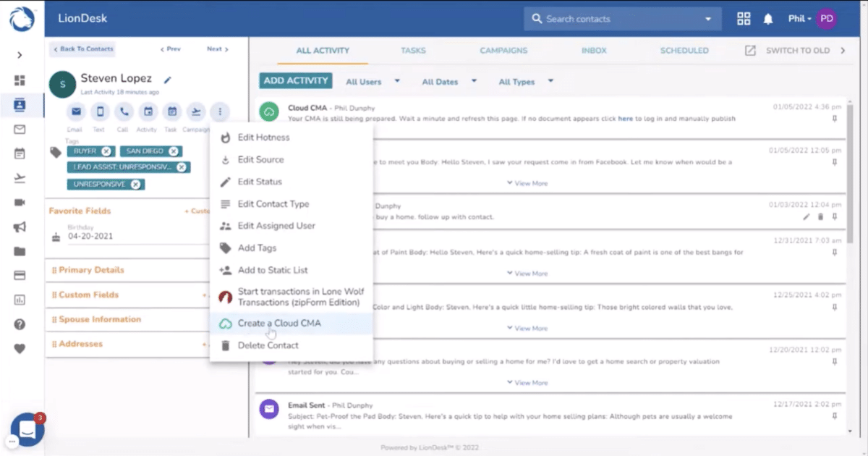Viewport: 868px width, 456px height.
Task: Select Edit Source from the menu
Action: (291, 159)
